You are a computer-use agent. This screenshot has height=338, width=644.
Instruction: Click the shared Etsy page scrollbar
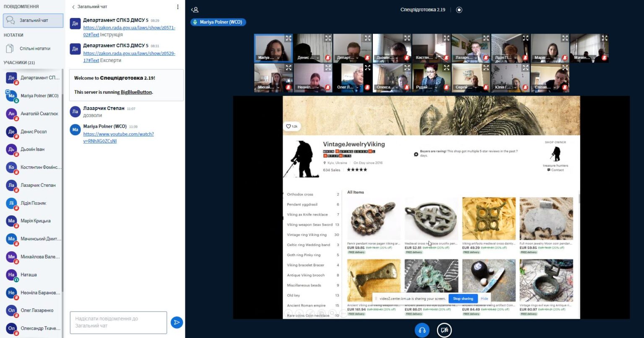point(579,198)
